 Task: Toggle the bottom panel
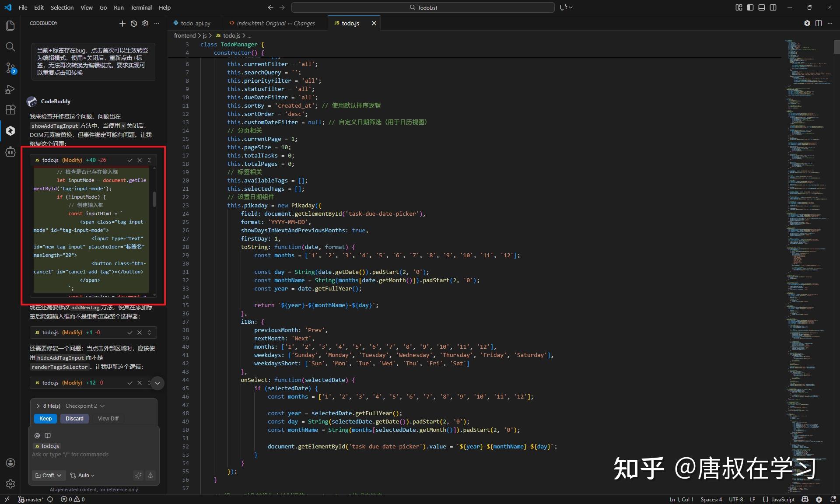click(762, 7)
